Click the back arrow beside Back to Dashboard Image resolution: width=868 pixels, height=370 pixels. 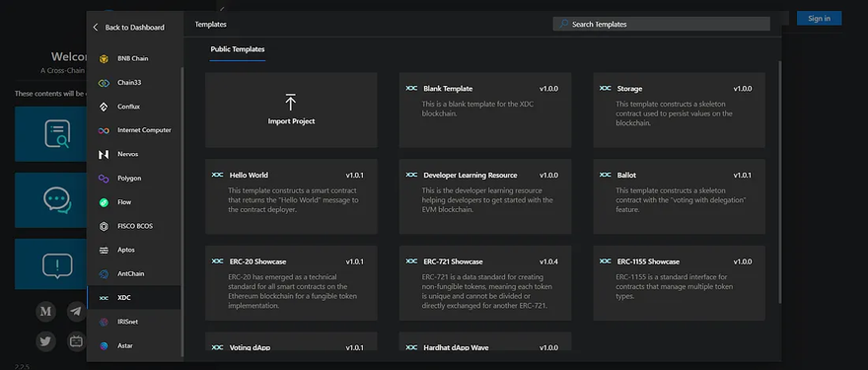(x=96, y=28)
